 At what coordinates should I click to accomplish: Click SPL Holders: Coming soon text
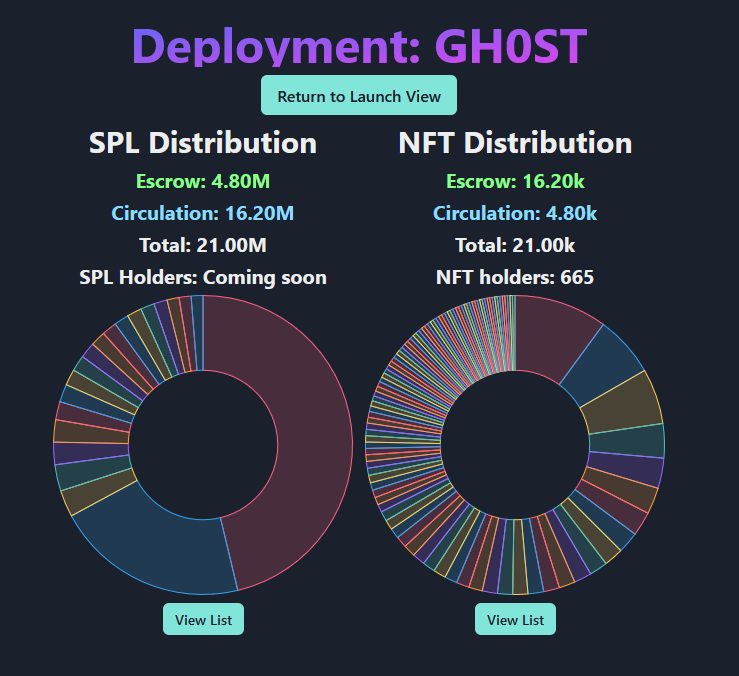tap(203, 277)
